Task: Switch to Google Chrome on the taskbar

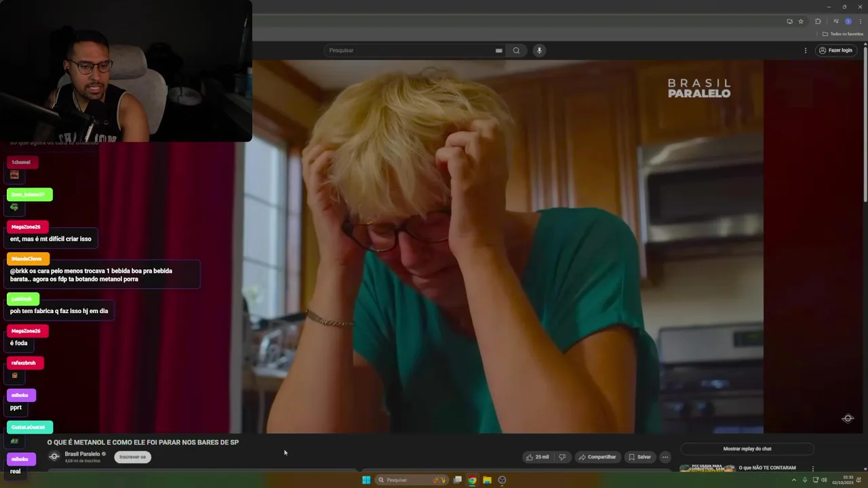Action: click(472, 480)
